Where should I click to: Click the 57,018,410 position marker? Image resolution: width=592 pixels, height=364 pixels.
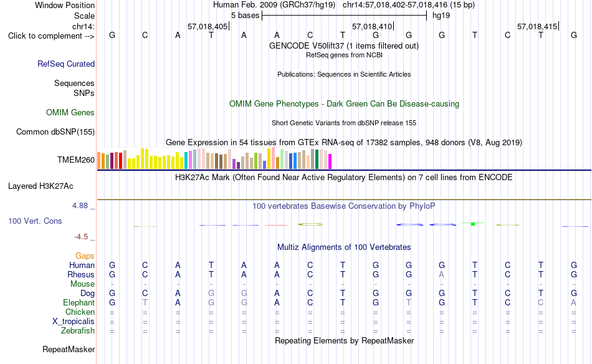pos(372,26)
